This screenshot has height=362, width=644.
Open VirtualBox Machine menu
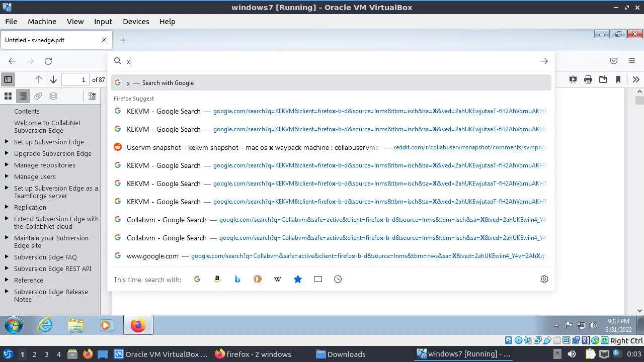pos(42,22)
